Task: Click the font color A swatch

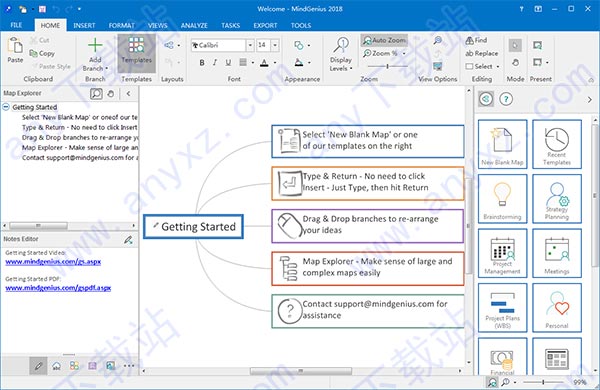Action: [x=264, y=63]
